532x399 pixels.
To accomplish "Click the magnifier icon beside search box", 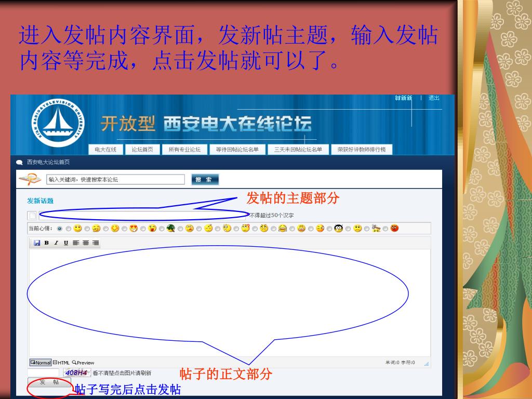I will click(x=30, y=179).
